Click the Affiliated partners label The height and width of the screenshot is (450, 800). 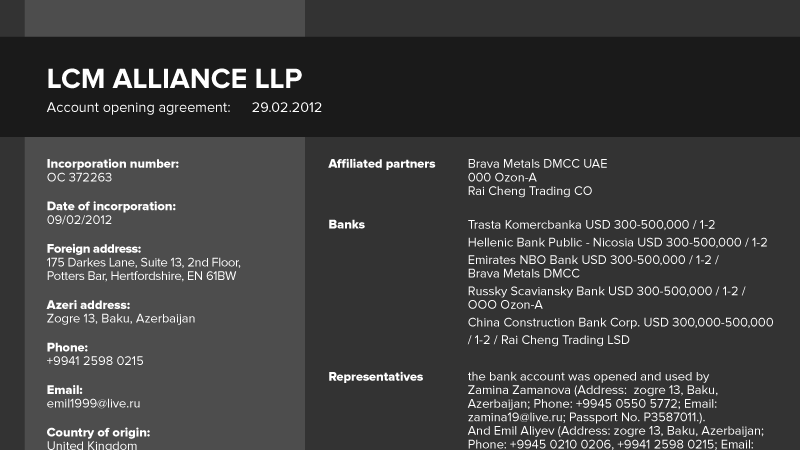coord(382,164)
